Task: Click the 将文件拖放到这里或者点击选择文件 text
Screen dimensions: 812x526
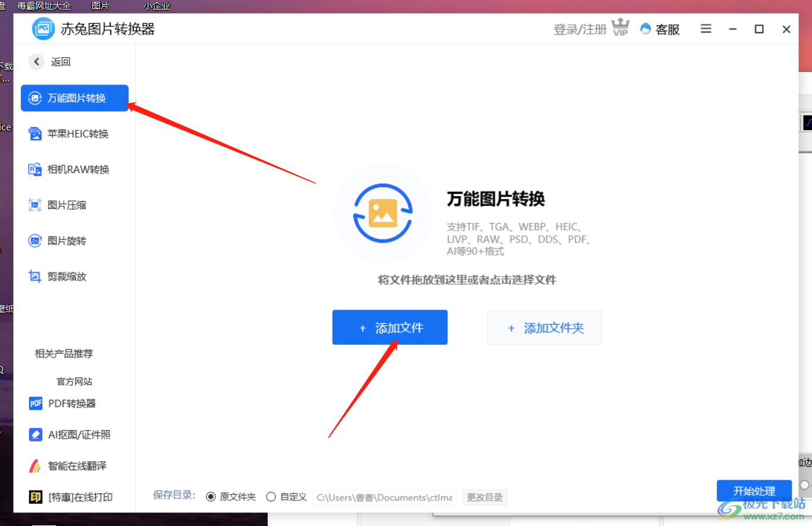Action: tap(467, 279)
